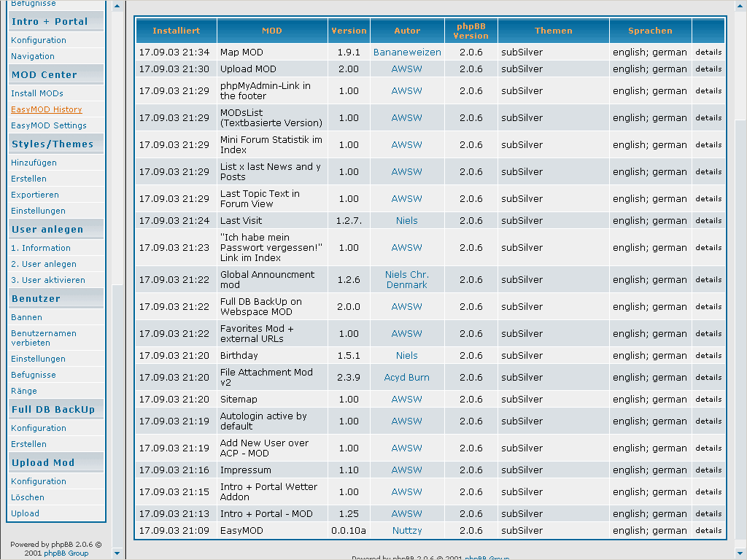View details for Map MOD
The height and width of the screenshot is (560, 747).
point(708,52)
